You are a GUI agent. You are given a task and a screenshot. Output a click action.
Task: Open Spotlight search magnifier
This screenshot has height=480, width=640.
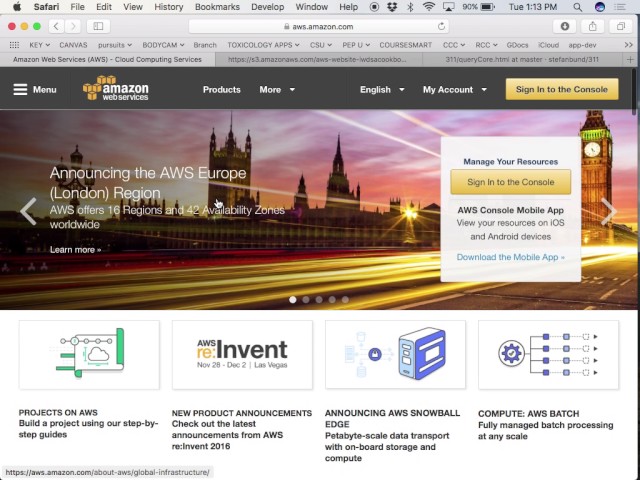(578, 7)
